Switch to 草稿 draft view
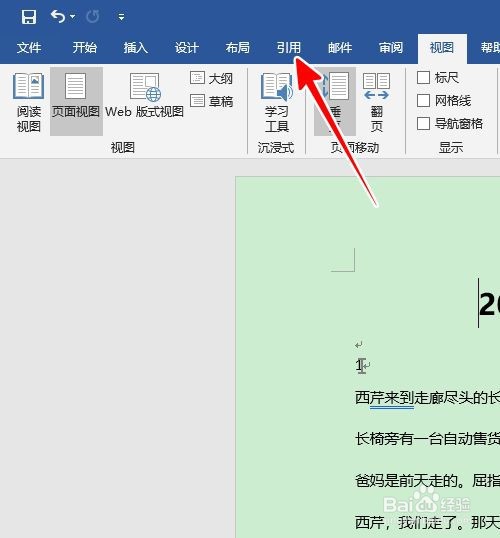Viewport: 500px width, 538px height. coord(212,101)
